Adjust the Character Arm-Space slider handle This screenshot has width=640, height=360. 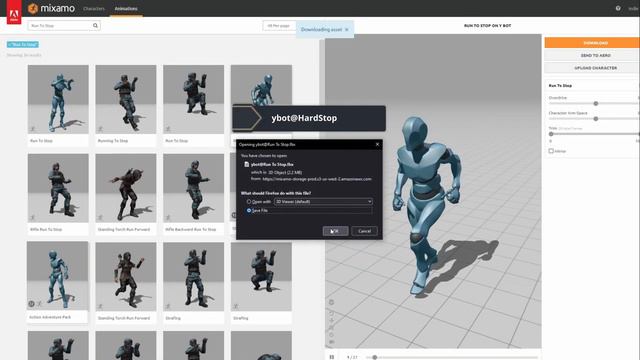click(x=596, y=119)
